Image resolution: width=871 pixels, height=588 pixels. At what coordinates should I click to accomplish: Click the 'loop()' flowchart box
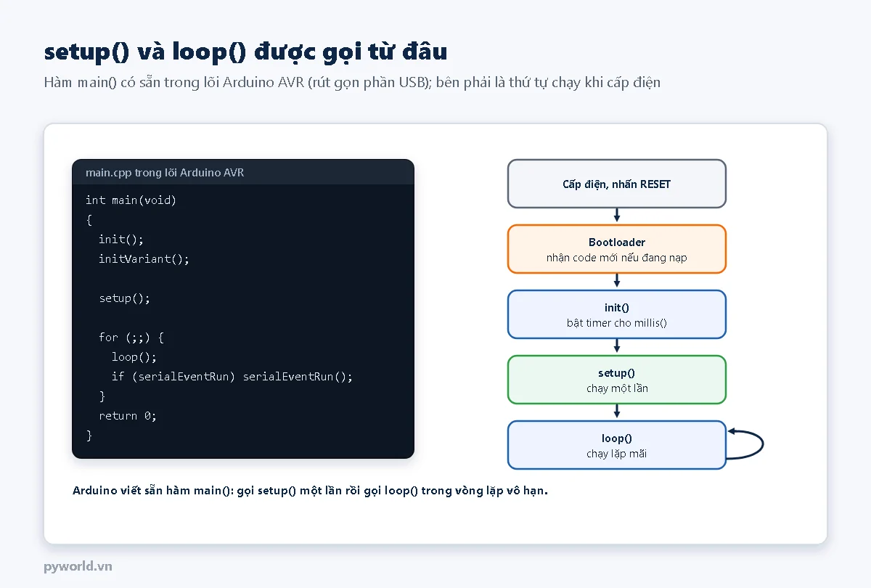pyautogui.click(x=617, y=445)
